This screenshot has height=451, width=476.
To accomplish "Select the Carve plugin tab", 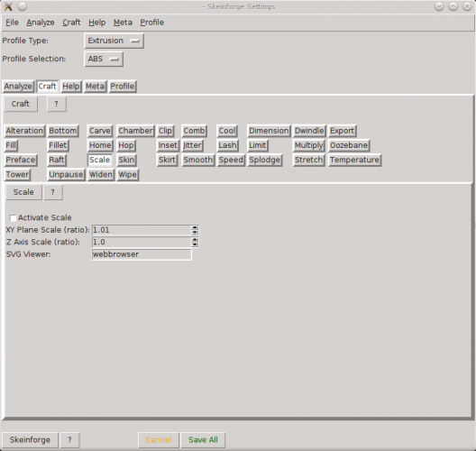I will coord(100,131).
